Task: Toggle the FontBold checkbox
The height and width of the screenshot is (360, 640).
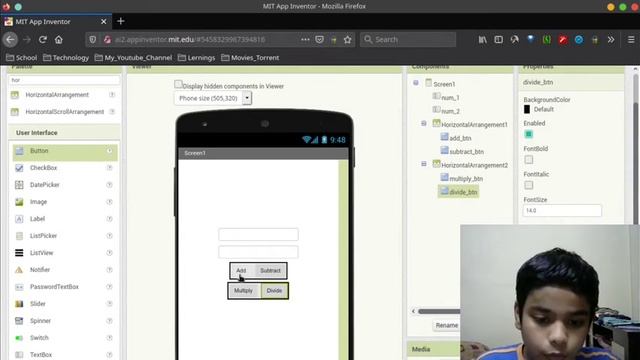Action: pyautogui.click(x=529, y=160)
